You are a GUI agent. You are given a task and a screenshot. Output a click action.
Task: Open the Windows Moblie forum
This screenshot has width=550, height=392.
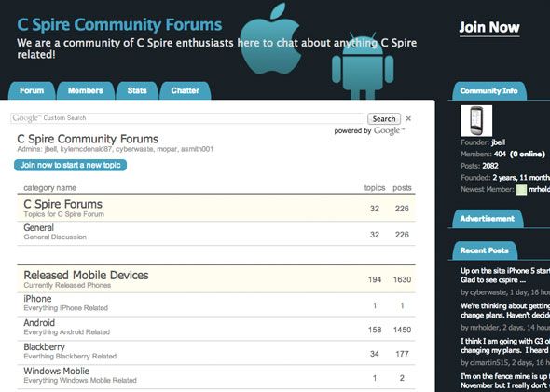pos(57,371)
